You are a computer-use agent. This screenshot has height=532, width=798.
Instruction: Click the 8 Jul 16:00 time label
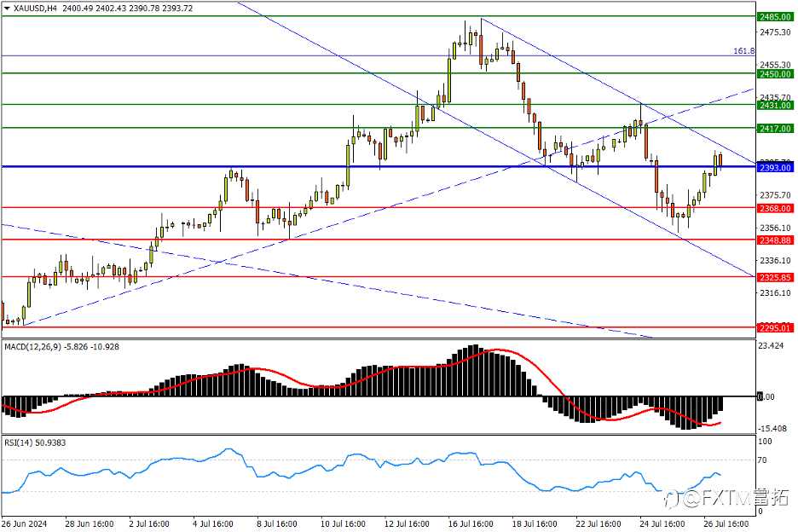[277, 523]
